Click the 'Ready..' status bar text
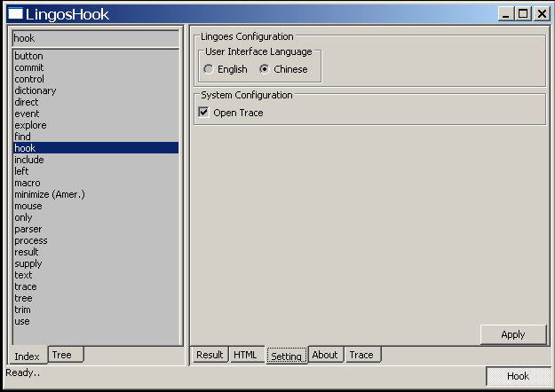555x392 pixels. [x=23, y=372]
